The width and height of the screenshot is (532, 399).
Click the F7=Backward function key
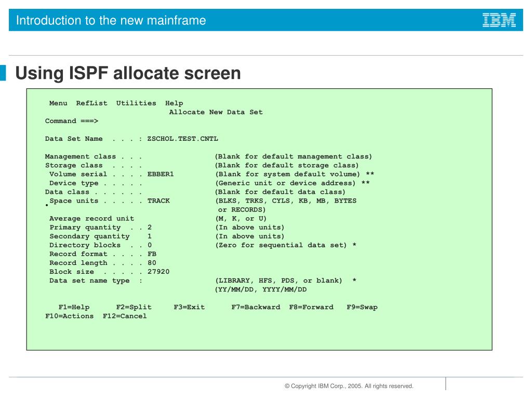point(256,308)
